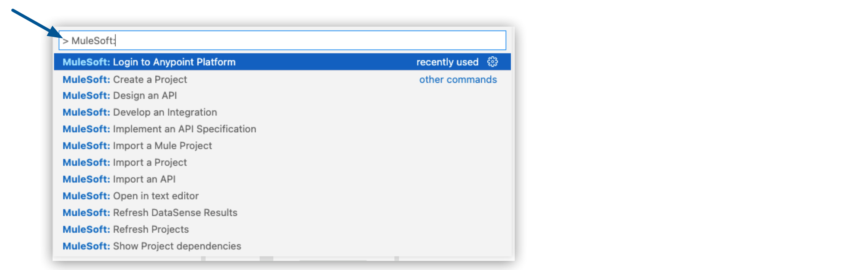Run MuleSoft: Develop an Integration
The height and width of the screenshot is (270, 868).
pos(139,112)
